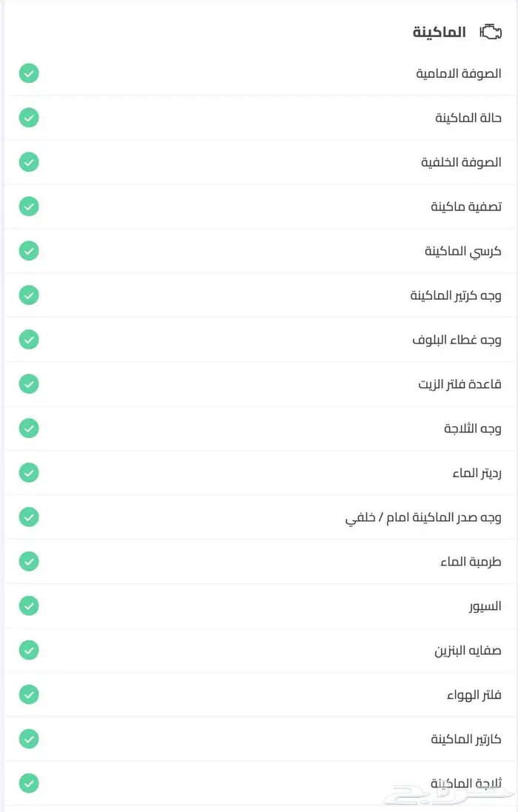The width and height of the screenshot is (518, 812).
Task: Click the engine icon beside الماكينة heading
Action: (x=491, y=32)
